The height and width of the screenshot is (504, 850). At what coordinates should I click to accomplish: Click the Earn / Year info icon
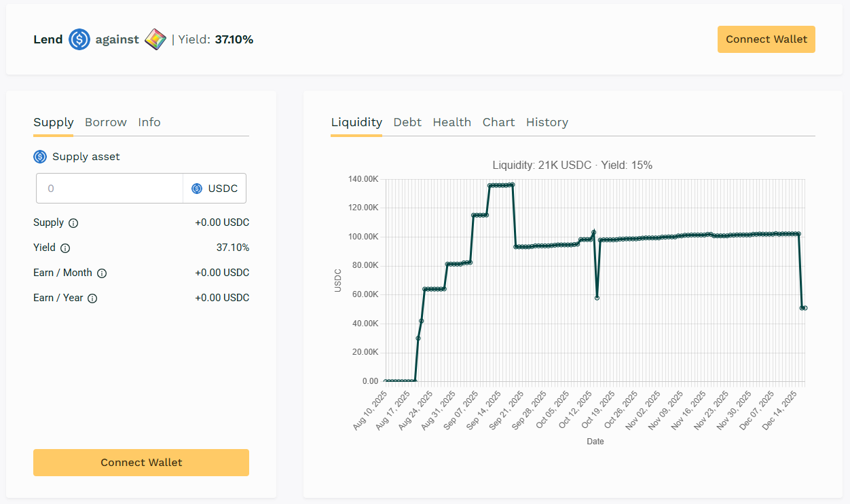pyautogui.click(x=92, y=298)
